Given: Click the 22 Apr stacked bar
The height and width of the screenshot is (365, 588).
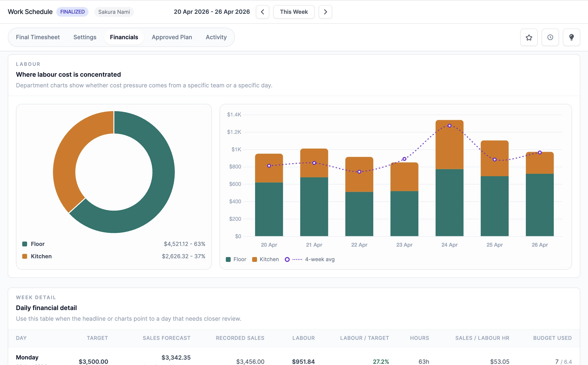Looking at the screenshot, I should click(359, 197).
